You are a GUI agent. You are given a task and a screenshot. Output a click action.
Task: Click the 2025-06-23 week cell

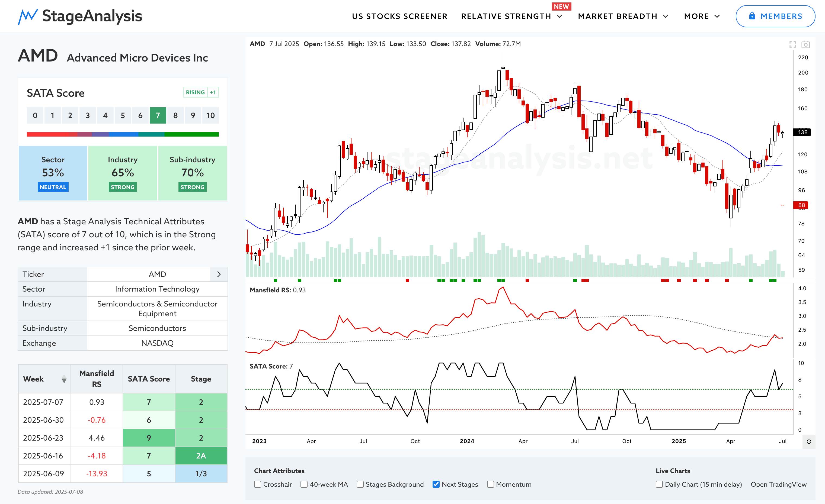click(x=44, y=438)
